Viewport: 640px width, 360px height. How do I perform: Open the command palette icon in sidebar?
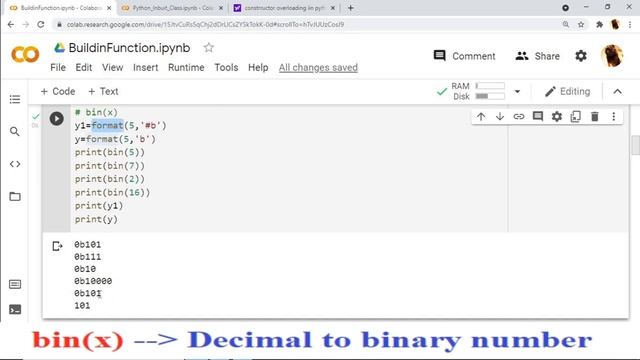(x=15, y=284)
